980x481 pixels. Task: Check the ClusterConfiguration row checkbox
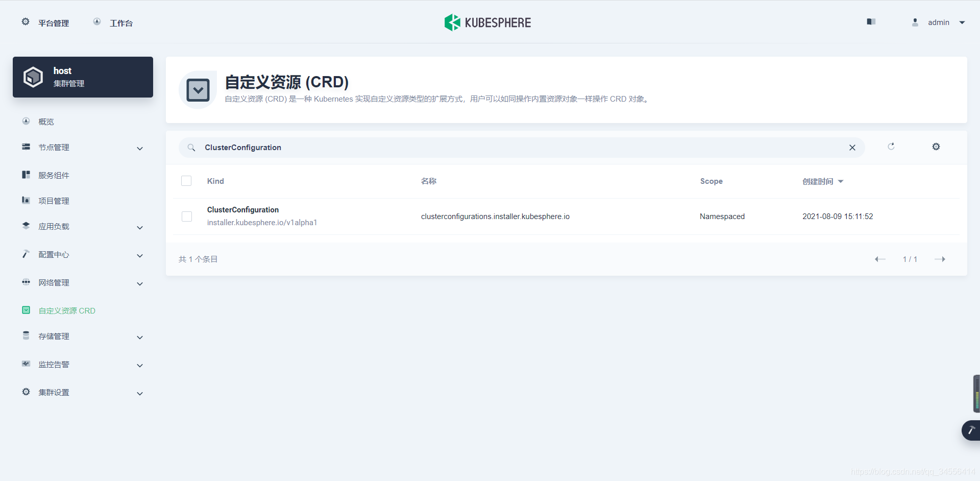187,217
